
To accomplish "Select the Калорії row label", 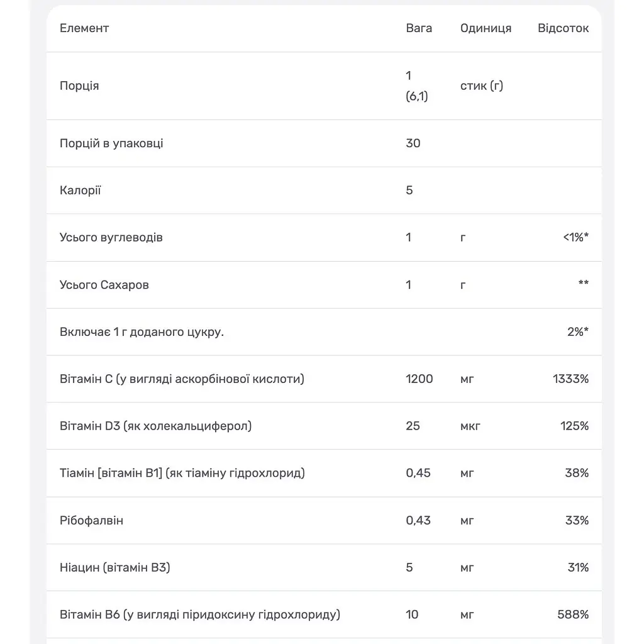I will pos(80,190).
